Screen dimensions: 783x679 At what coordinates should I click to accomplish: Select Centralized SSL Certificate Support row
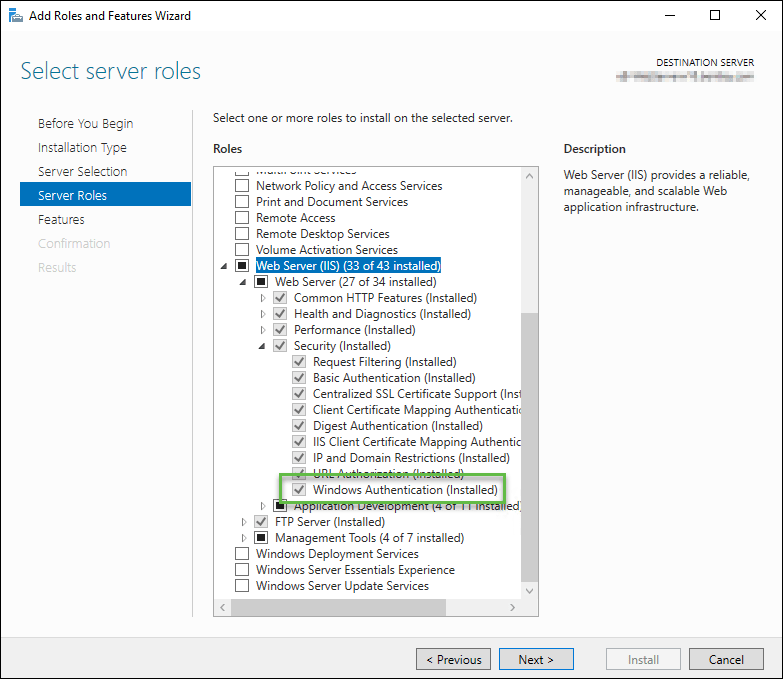[x=416, y=394]
